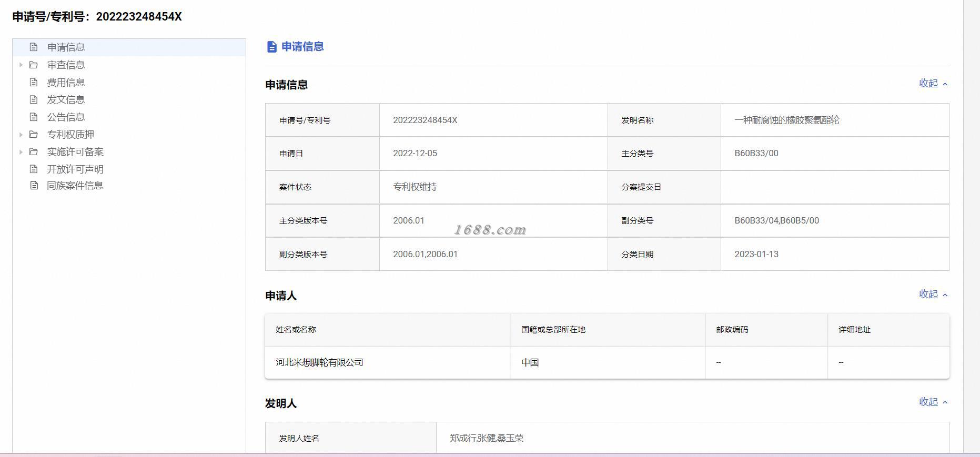This screenshot has width=980, height=457.
Task: Open 同族案件信息 in the sidebar tree
Action: pos(75,185)
